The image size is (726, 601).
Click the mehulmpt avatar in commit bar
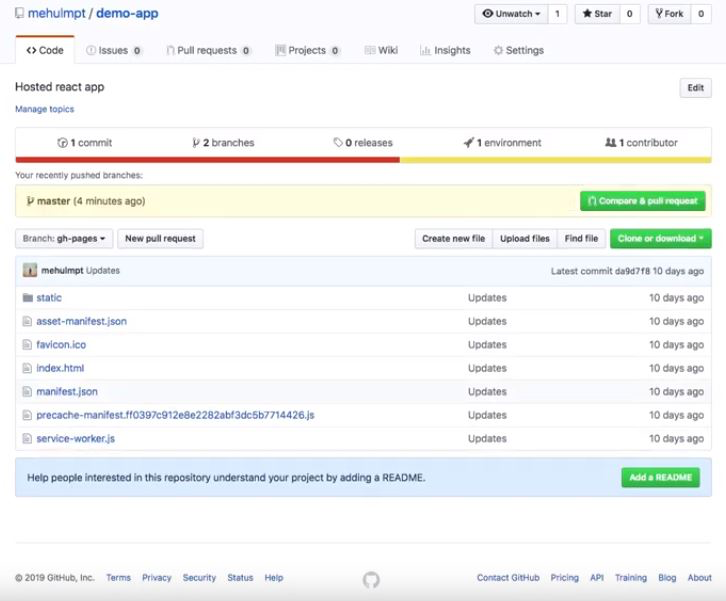tap(30, 270)
